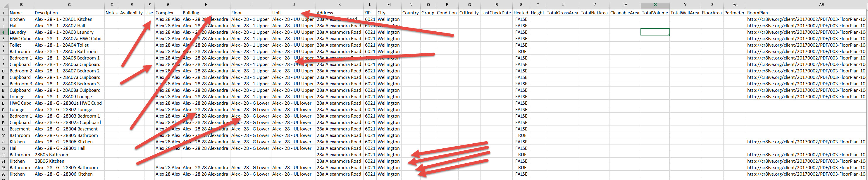
Task: Click the "Criticality" header cell
Action: (469, 13)
